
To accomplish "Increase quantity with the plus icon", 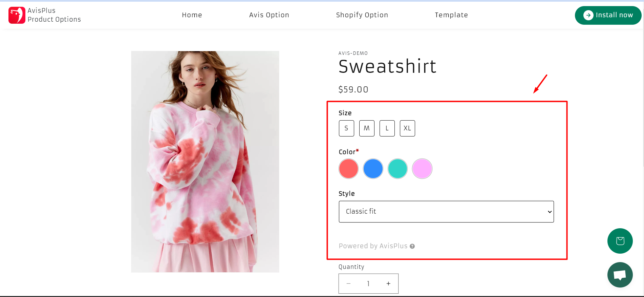I will [388, 283].
